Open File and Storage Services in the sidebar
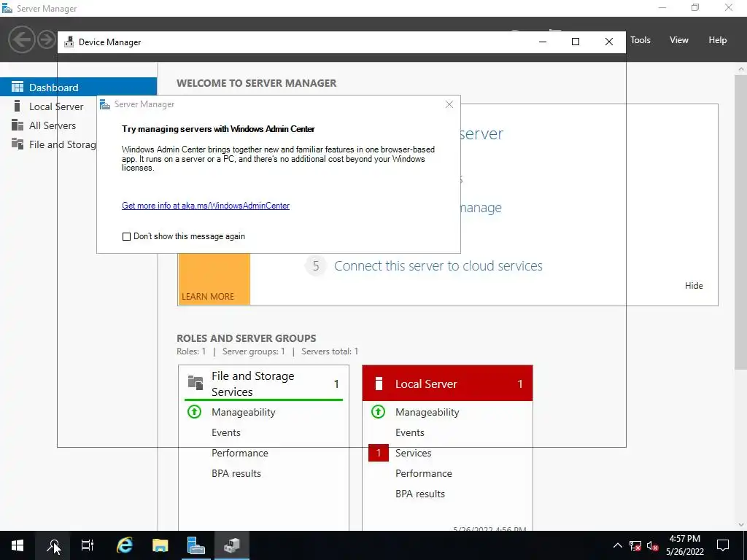Screen dimensions: 747x560 [63, 145]
